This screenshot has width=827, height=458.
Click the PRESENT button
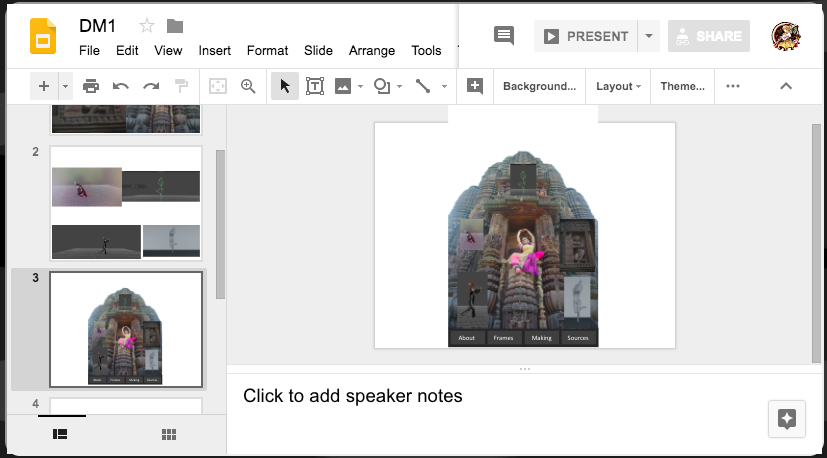tap(586, 36)
